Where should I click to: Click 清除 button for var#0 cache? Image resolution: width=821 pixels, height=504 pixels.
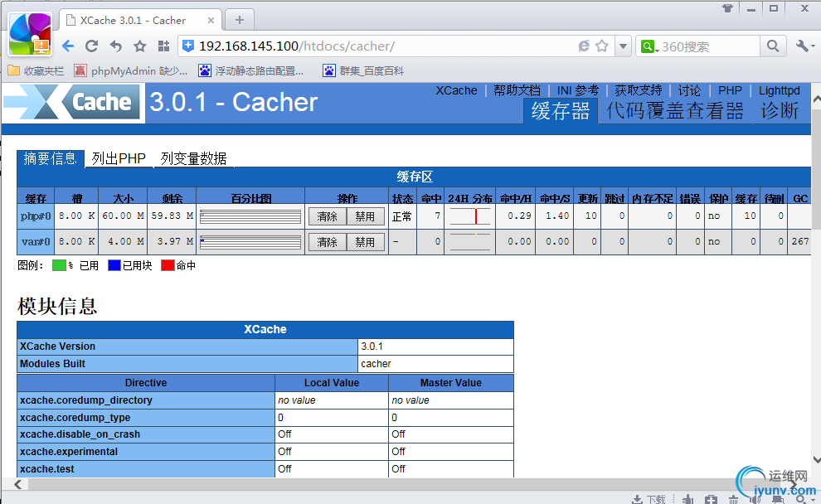pos(328,242)
